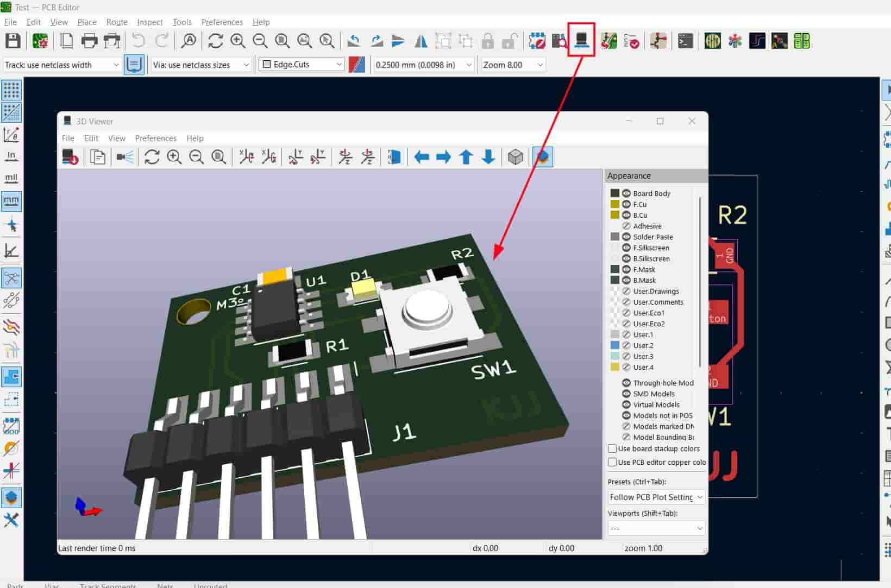
Task: Open the Viewports dropdown
Action: (656, 528)
